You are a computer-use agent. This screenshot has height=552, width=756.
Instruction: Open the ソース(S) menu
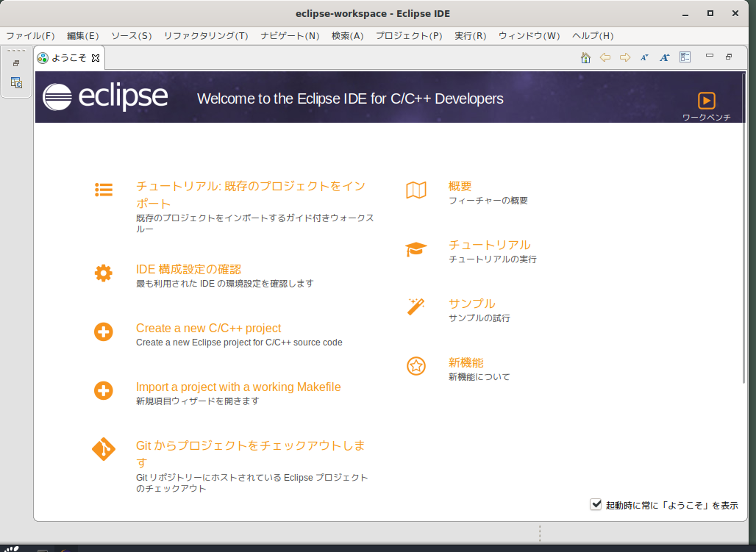click(132, 36)
